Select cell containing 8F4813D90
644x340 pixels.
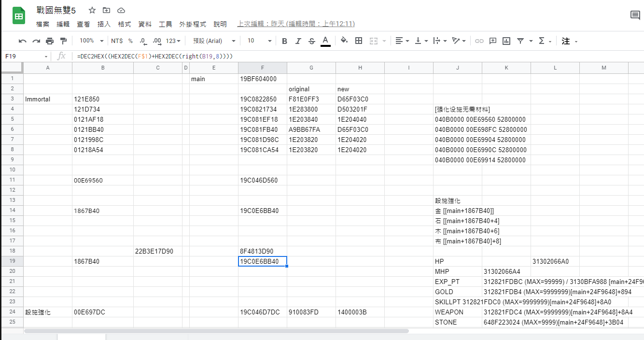[263, 251]
